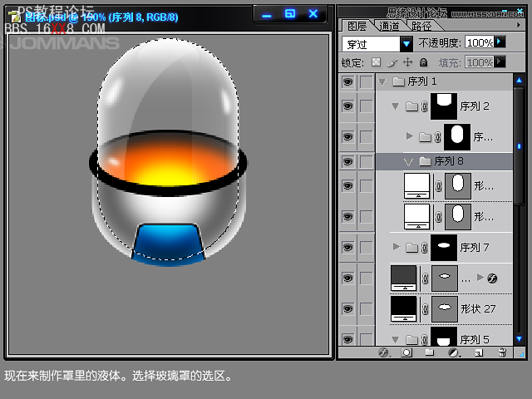Click the lock position move icon
This screenshot has height=399, width=532.
pyautogui.click(x=407, y=62)
